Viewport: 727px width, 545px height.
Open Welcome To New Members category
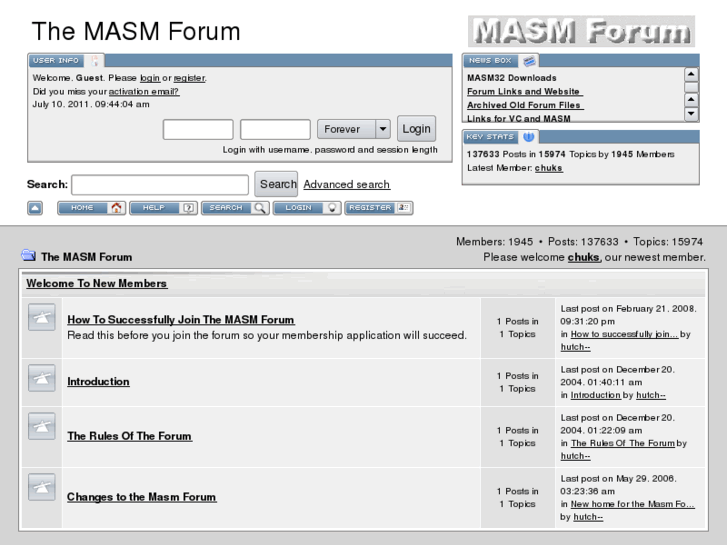96,283
